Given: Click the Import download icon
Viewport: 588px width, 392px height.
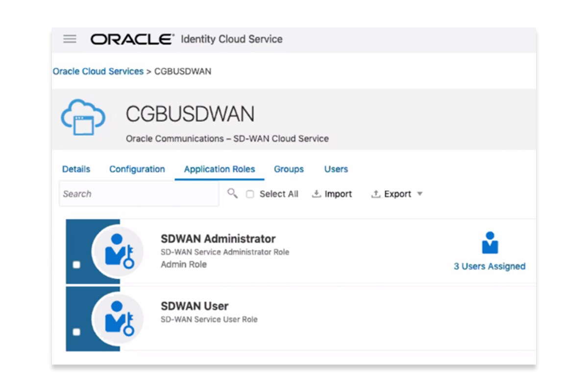Looking at the screenshot, I should click(317, 194).
